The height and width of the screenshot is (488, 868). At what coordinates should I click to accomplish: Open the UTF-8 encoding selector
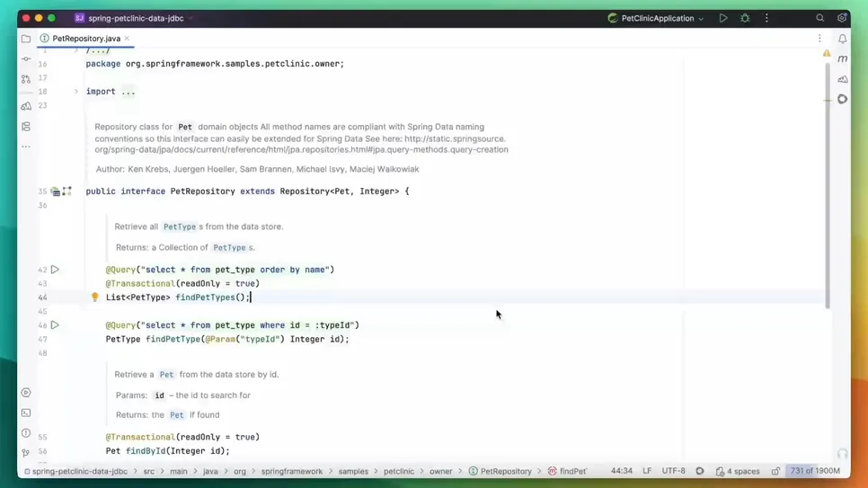pos(673,471)
